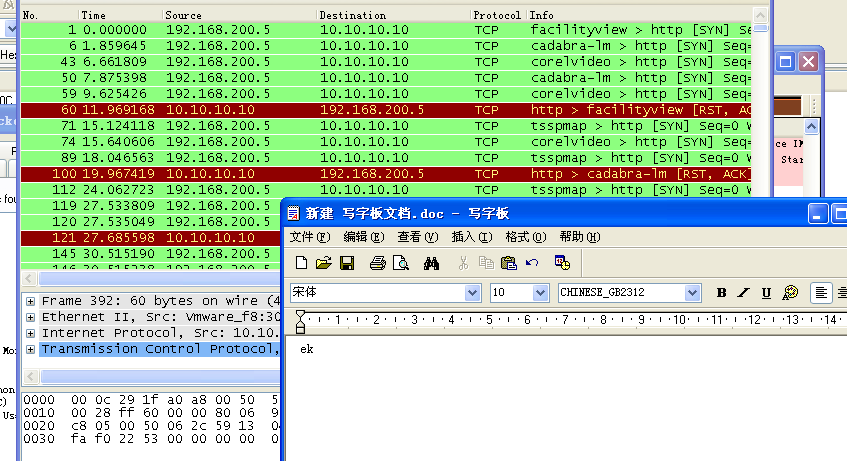Open the 帮助(H) menu
The image size is (847, 461).
click(580, 237)
